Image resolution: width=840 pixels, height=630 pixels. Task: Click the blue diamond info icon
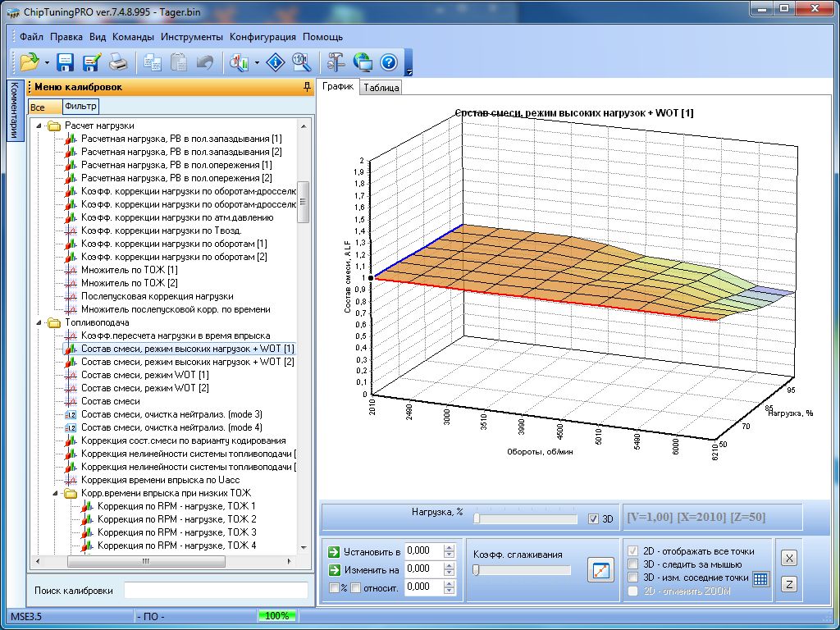276,62
